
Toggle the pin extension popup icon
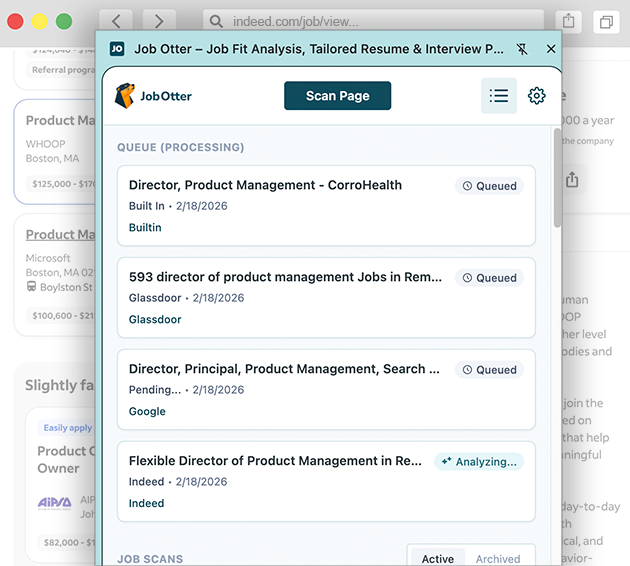[x=522, y=48]
